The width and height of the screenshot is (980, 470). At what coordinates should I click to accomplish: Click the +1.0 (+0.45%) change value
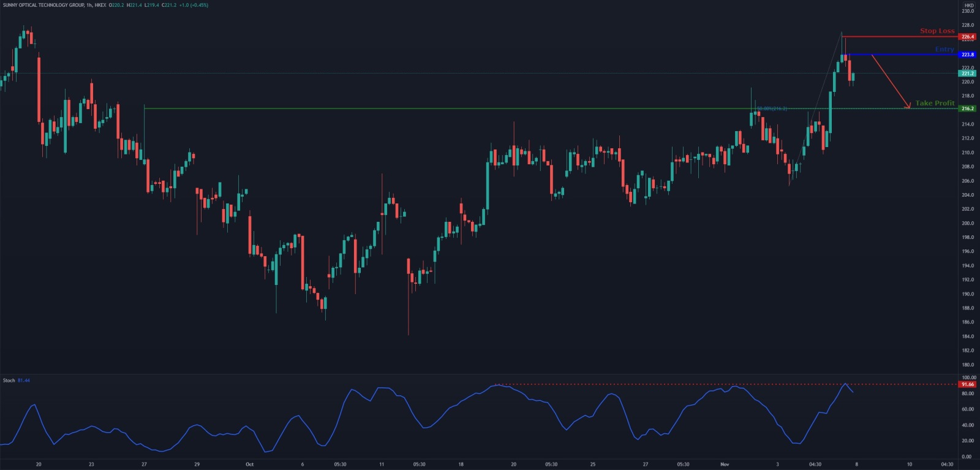[x=194, y=5]
